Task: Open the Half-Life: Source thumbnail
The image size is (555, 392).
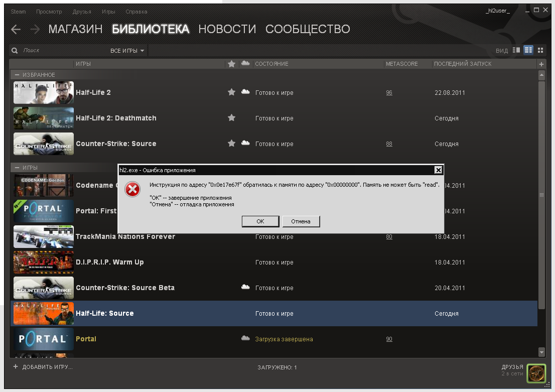Action: tap(44, 313)
